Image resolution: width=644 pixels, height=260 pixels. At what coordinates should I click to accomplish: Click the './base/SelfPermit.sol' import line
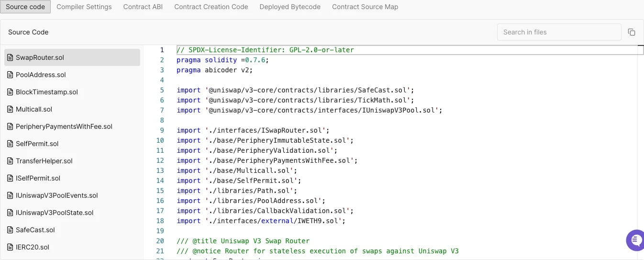click(239, 181)
